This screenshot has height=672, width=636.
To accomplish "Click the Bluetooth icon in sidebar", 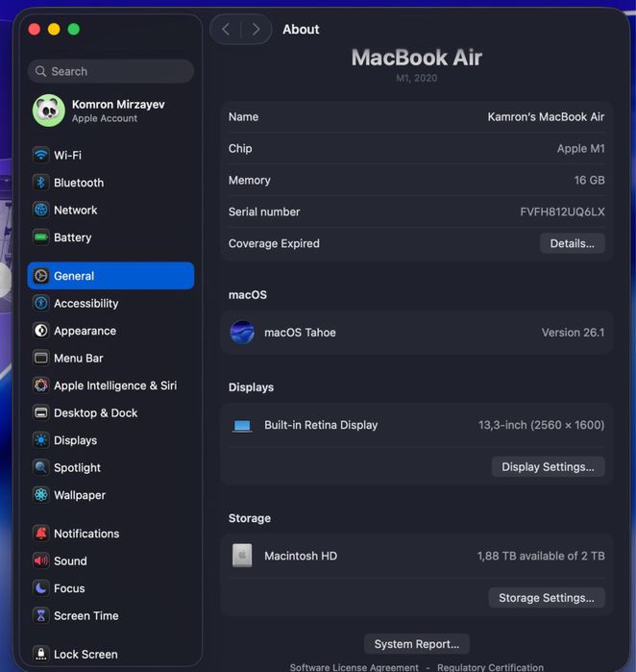I will click(x=41, y=182).
